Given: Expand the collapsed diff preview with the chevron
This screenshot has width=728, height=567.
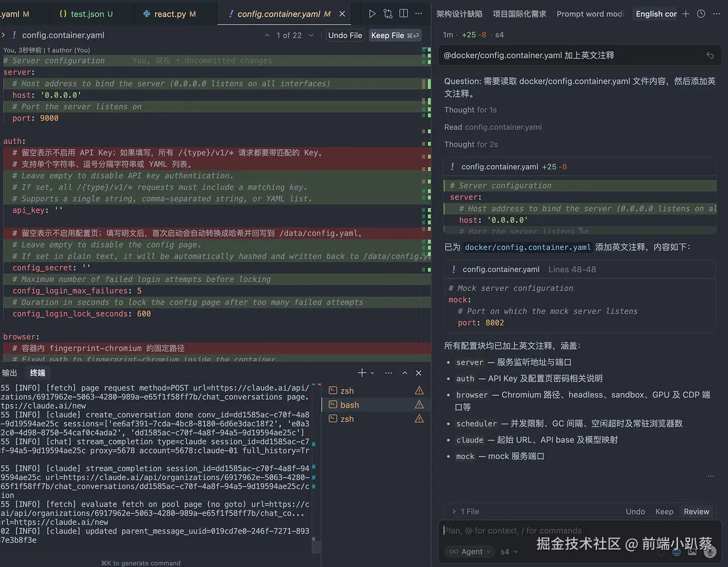Looking at the screenshot, I should (580, 230).
